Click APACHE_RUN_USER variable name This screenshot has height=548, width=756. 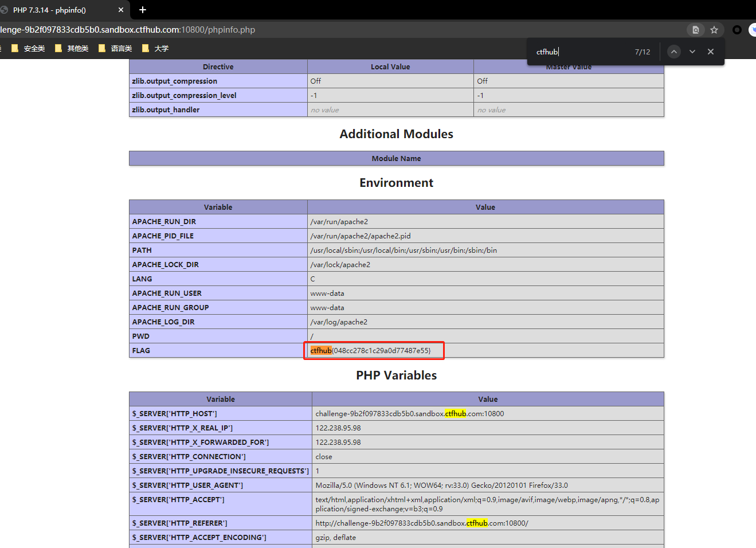tap(167, 293)
